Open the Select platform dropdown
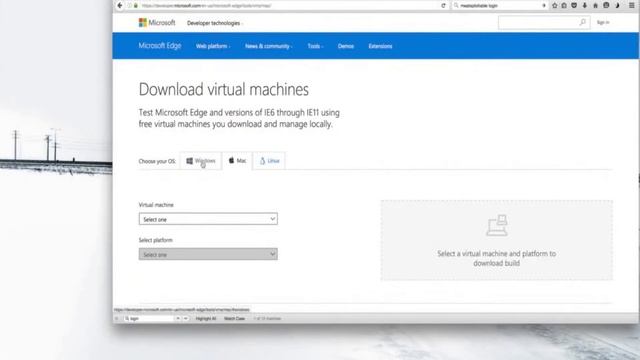The width and height of the screenshot is (640, 360). 208,254
